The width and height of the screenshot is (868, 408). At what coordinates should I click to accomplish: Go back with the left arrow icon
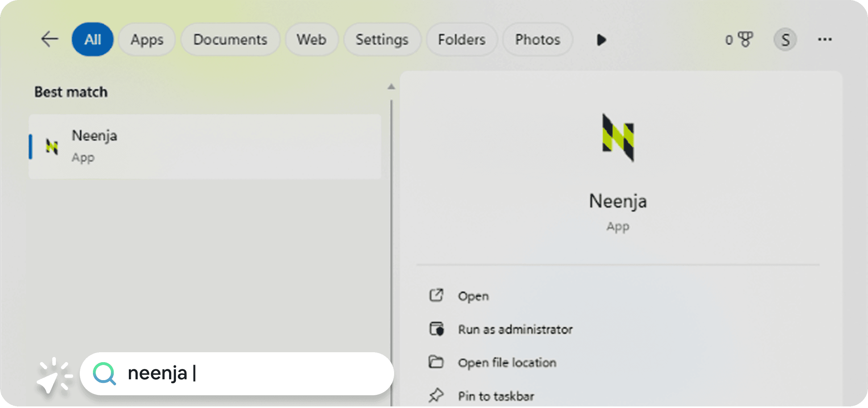coord(50,39)
